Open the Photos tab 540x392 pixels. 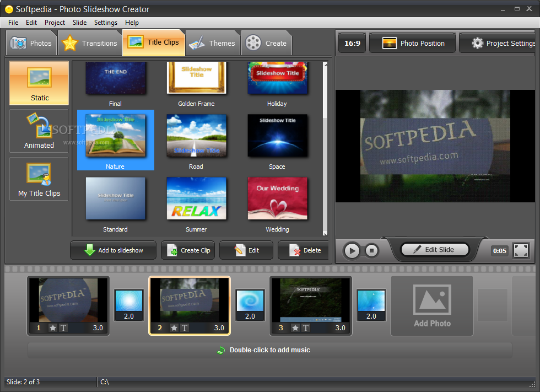point(31,43)
